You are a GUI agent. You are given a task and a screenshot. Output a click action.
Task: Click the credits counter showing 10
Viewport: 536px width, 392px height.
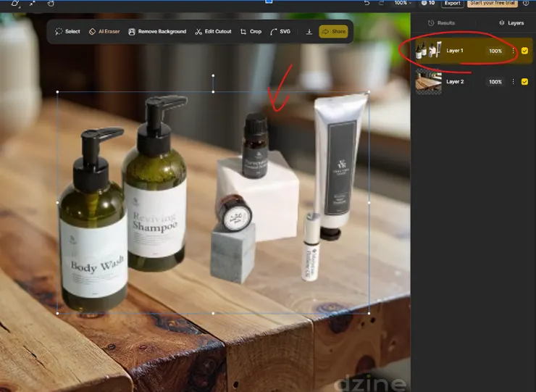coord(428,3)
